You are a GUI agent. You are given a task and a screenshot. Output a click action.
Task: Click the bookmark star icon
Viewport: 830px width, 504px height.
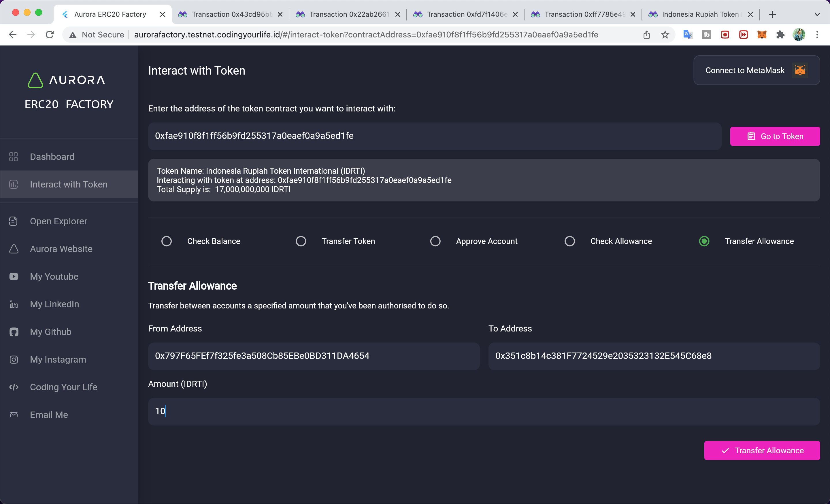click(x=665, y=35)
